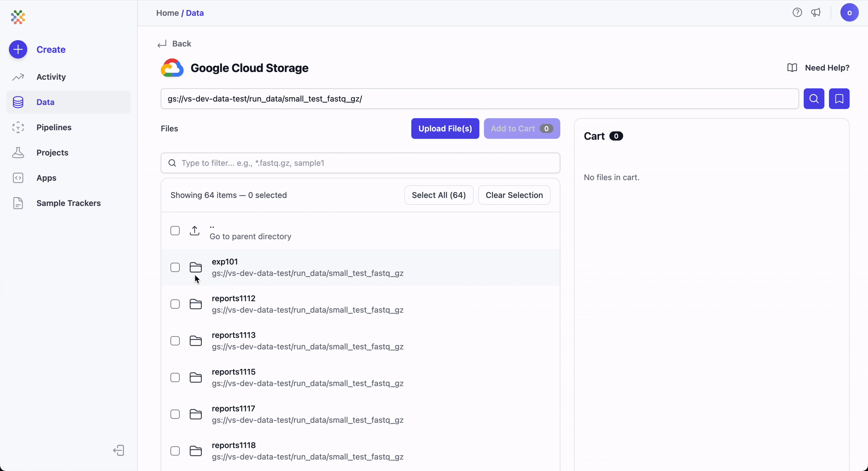Tick the reports1117 folder checkbox

[175, 415]
